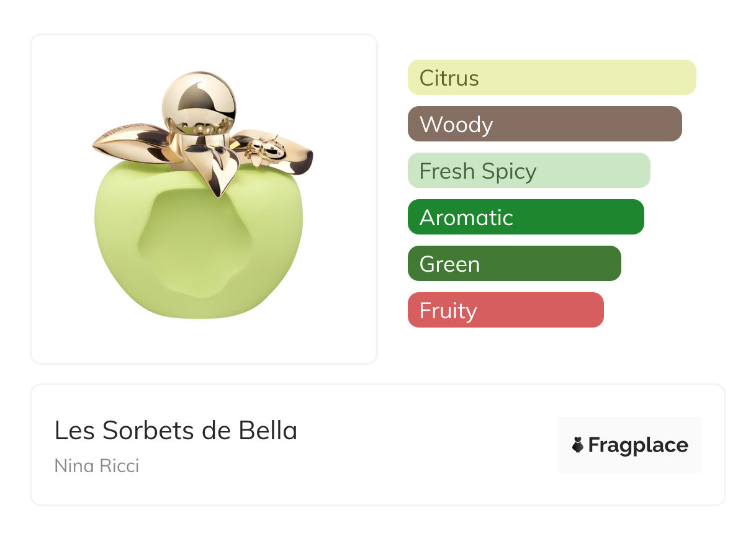Select the Green accord bar
Image resolution: width=756 pixels, height=536 pixels.
tap(514, 264)
